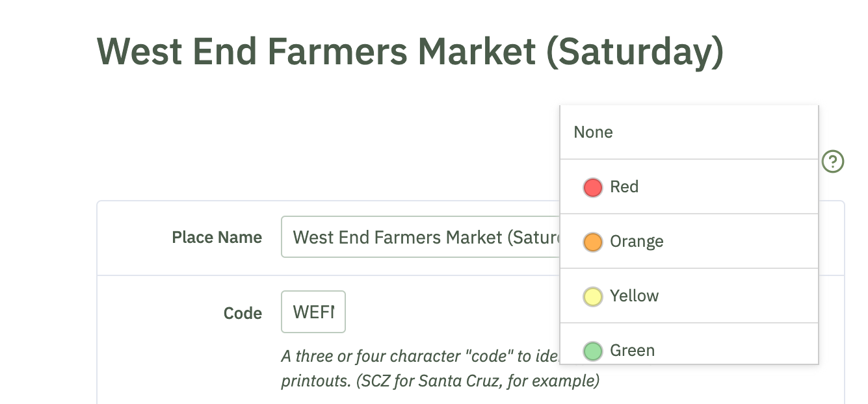
Task: Pick the yellow color circle
Action: [x=592, y=297]
